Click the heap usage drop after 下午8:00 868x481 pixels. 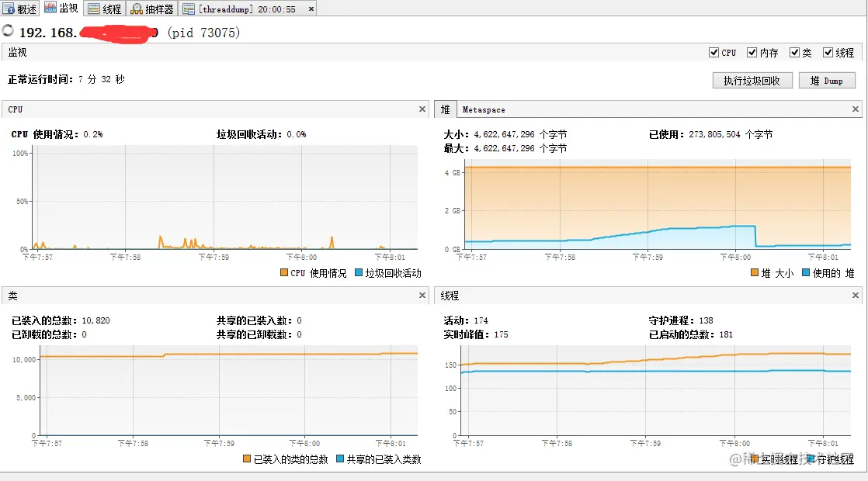[755, 236]
